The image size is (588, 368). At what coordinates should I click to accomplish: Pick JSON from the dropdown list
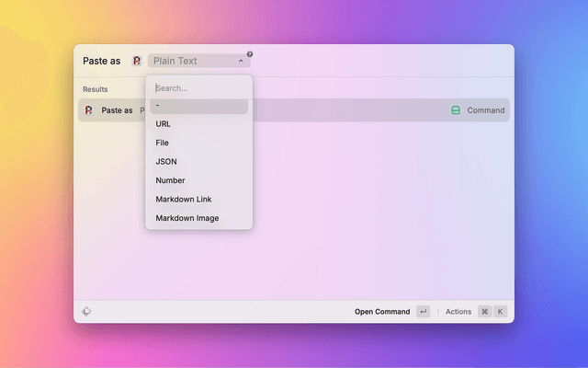tap(166, 162)
